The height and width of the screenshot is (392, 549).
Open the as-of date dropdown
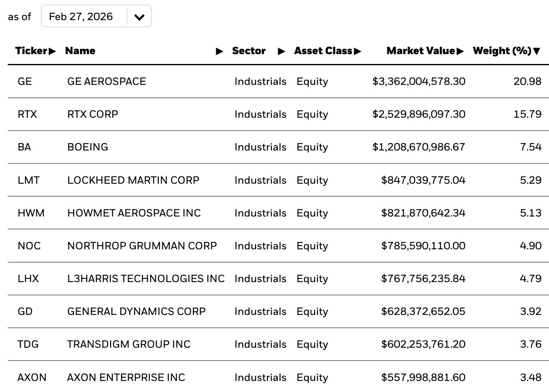[x=96, y=16]
